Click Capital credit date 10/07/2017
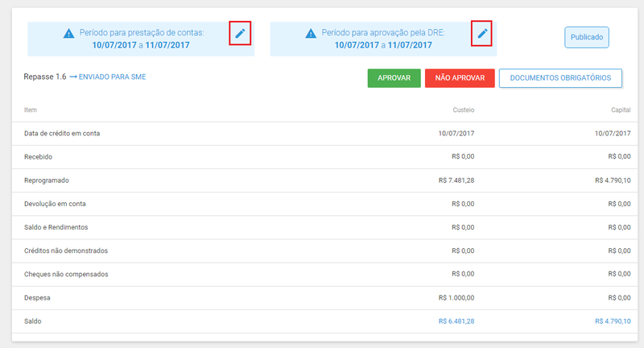Viewport: 644px width, 348px height. tap(613, 134)
